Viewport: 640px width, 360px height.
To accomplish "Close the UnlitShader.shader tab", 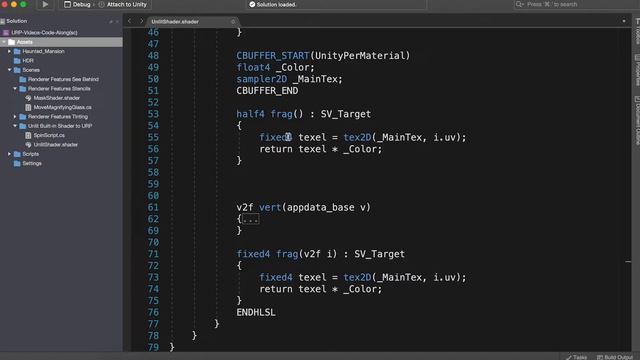I will tap(233, 22).
